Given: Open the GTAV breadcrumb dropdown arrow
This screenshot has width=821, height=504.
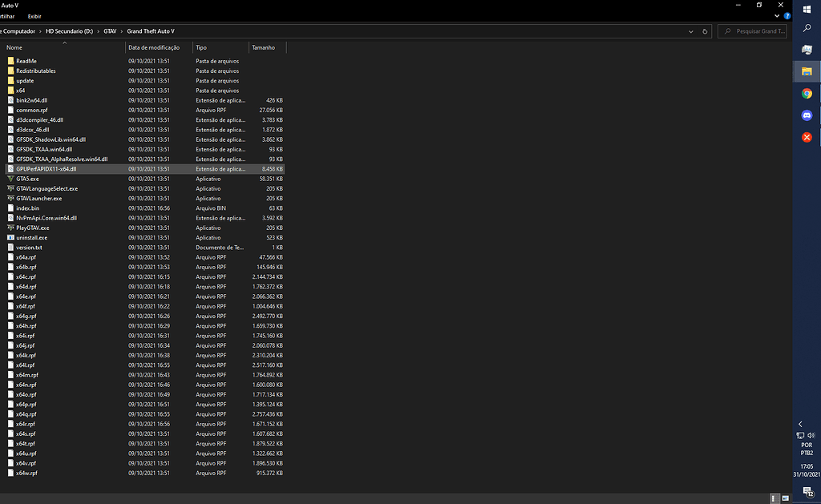Looking at the screenshot, I should pyautogui.click(x=121, y=30).
